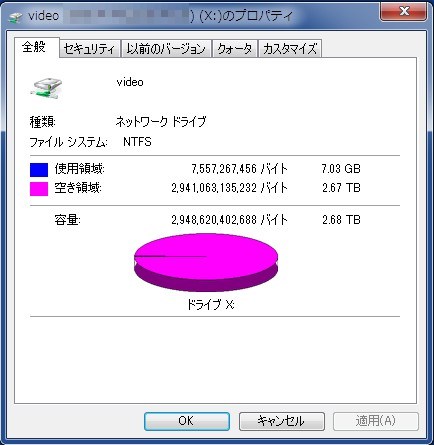The image size is (434, 445).
Task: Click the magenta disk usage pie chart
Action: tap(206, 262)
